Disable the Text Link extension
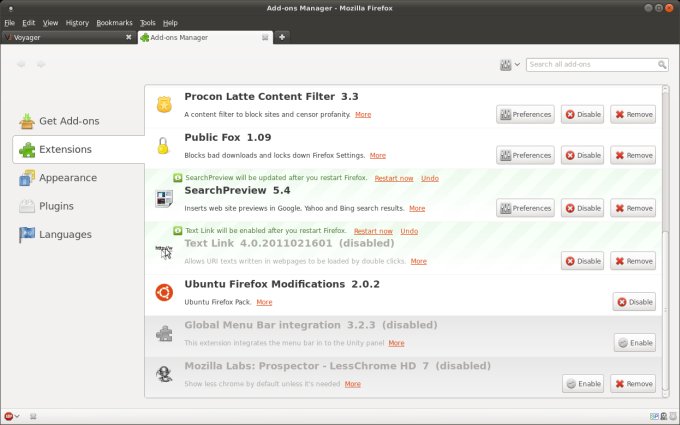680x425 pixels. click(x=582, y=261)
